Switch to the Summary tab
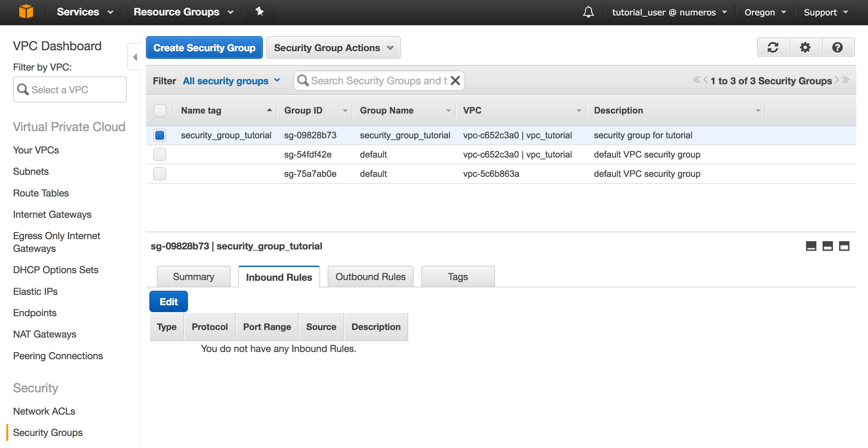The image size is (868, 448). [x=193, y=277]
